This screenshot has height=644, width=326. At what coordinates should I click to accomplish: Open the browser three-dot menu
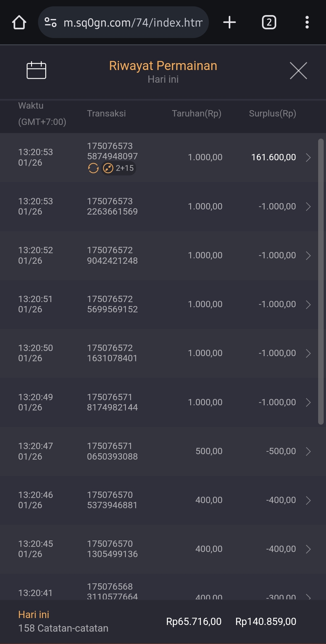[307, 22]
